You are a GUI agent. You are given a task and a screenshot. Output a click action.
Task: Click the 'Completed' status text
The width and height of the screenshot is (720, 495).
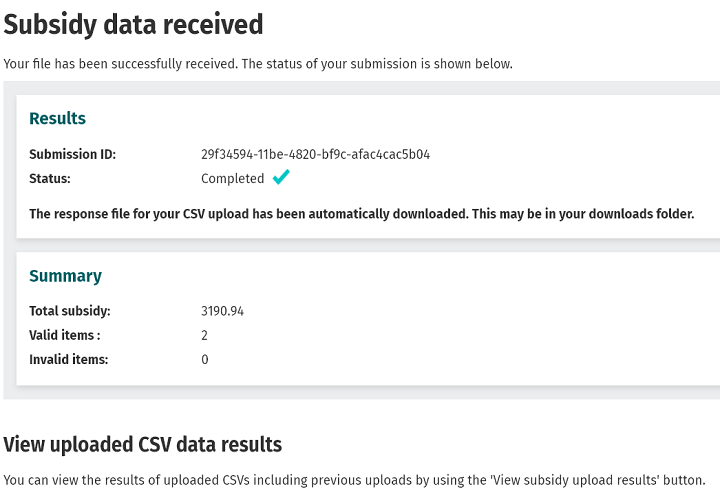point(232,179)
